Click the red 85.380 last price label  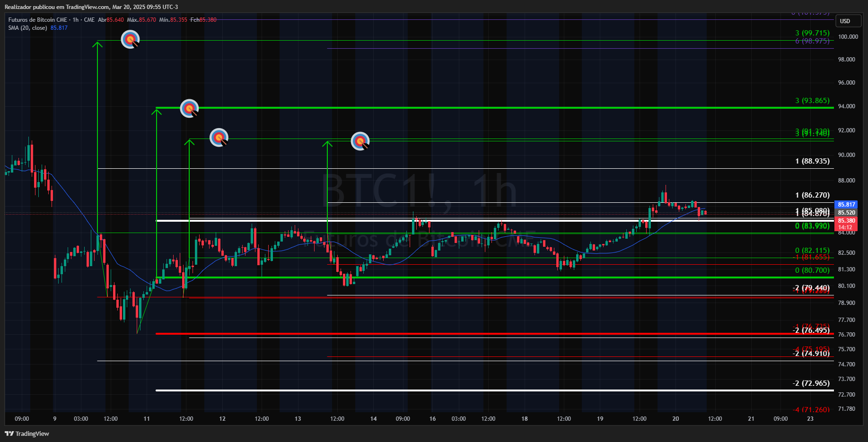tap(847, 221)
